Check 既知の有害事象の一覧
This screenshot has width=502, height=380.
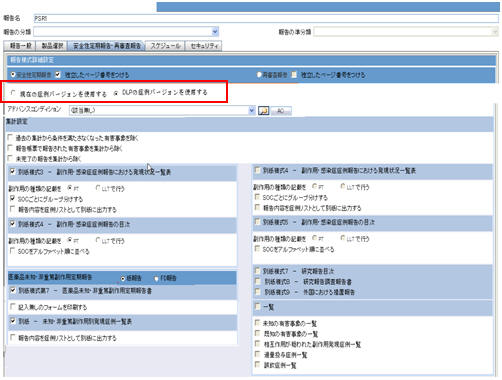click(257, 333)
